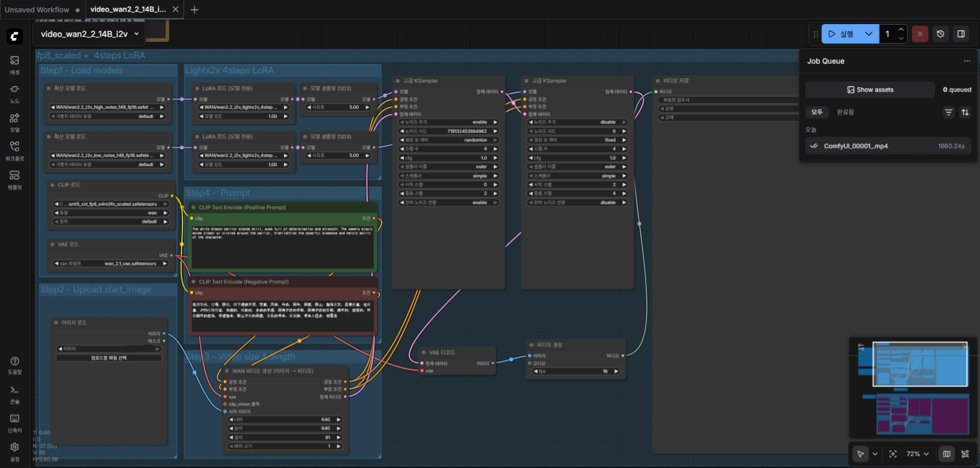Image resolution: width=980 pixels, height=468 pixels.
Task: Click the sort order icon in Job Queue
Action: pos(965,112)
